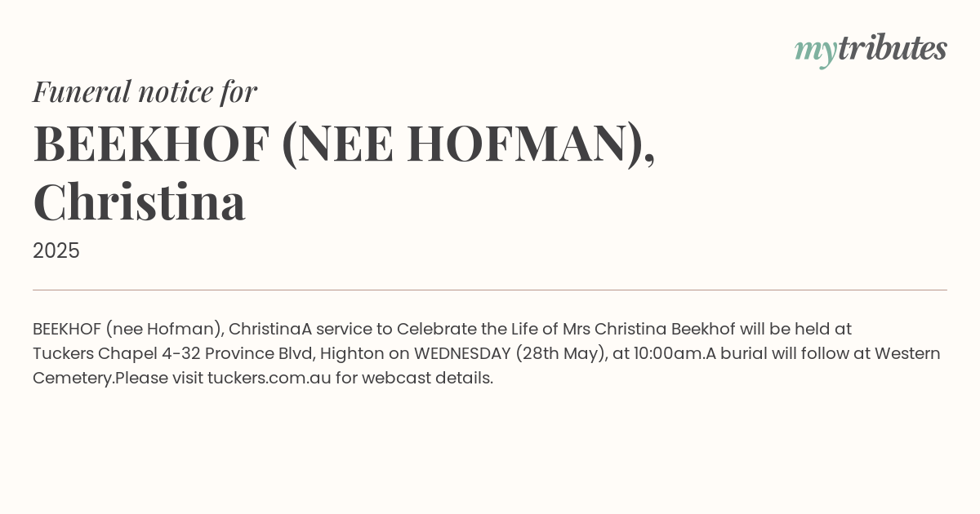Screen dimensions: 980x514
Task: Click the horizontal divider line
Action: click(490, 290)
